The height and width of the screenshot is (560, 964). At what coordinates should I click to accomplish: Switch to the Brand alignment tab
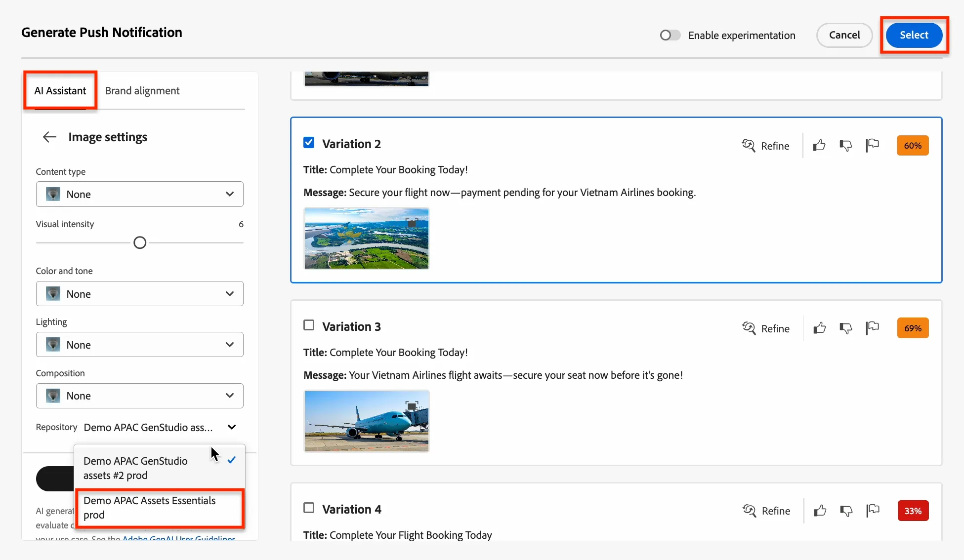(x=142, y=91)
